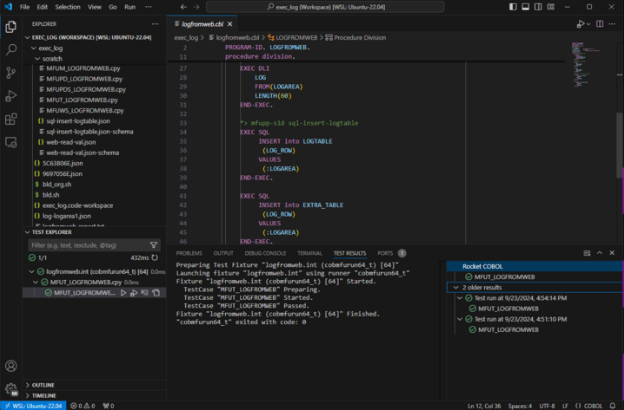Screen dimensions: 624x410
Task: Click the errors and warnings status indicator
Action: [x=83, y=406]
